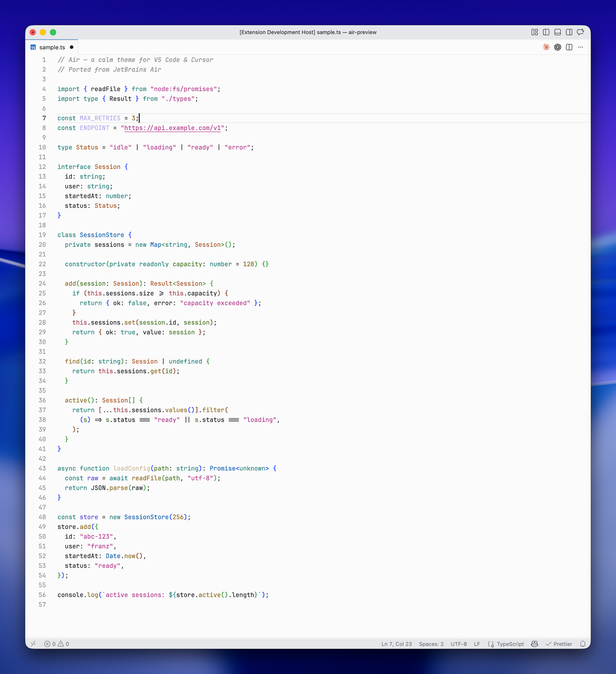Toggle the primary side bar
The image size is (616, 674).
tap(546, 32)
